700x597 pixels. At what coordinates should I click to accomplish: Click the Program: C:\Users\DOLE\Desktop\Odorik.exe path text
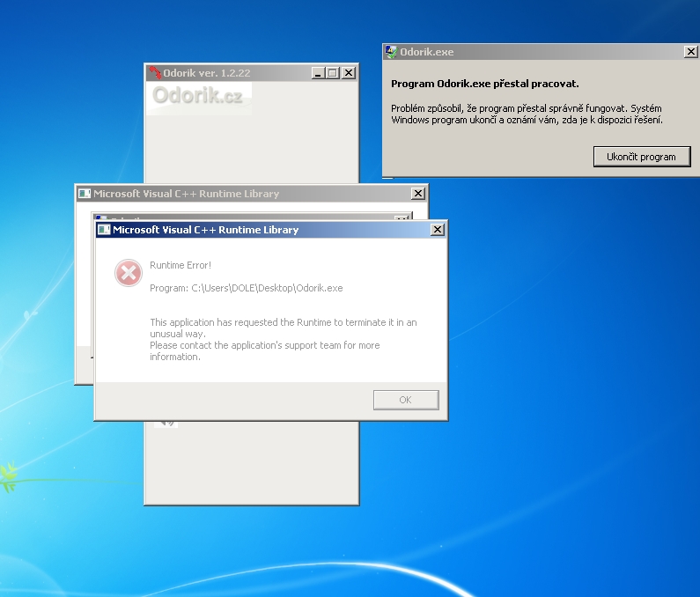coord(246,288)
